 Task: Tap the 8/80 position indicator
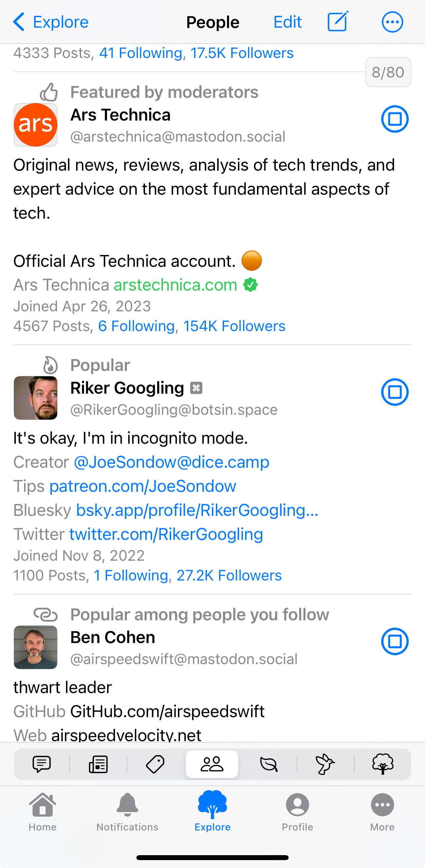point(388,72)
